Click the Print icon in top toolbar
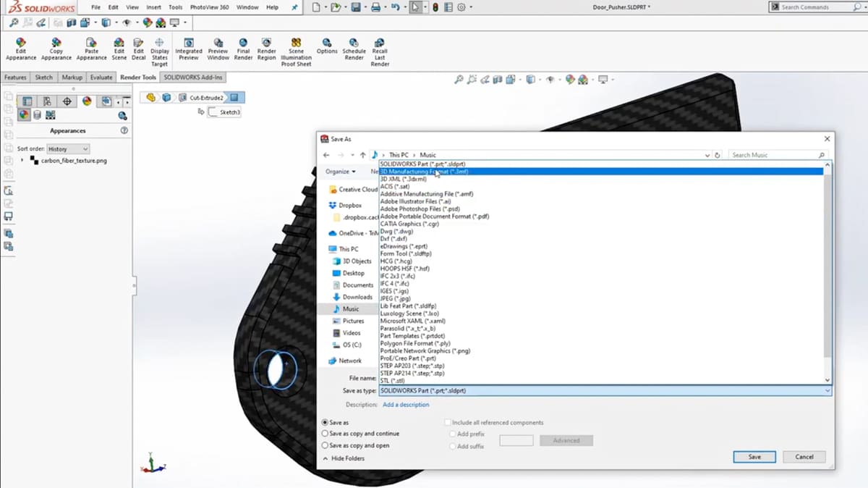The width and height of the screenshot is (868, 488). (x=375, y=7)
